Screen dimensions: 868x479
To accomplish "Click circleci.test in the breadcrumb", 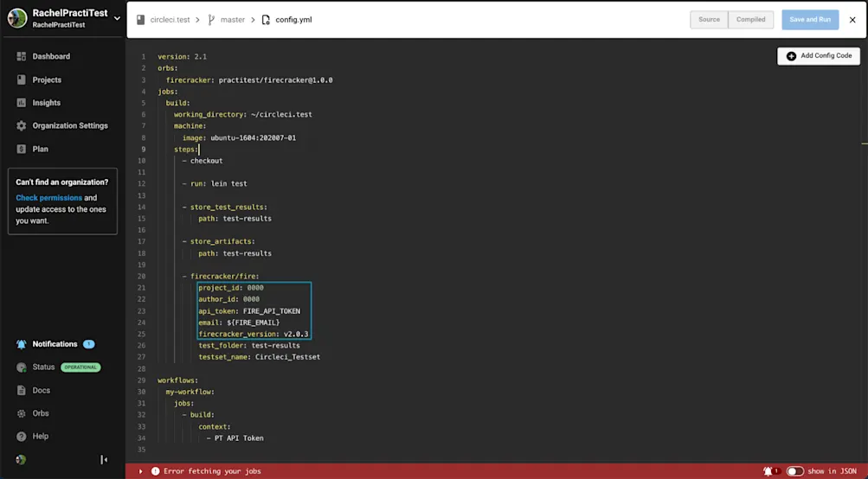I will point(170,19).
